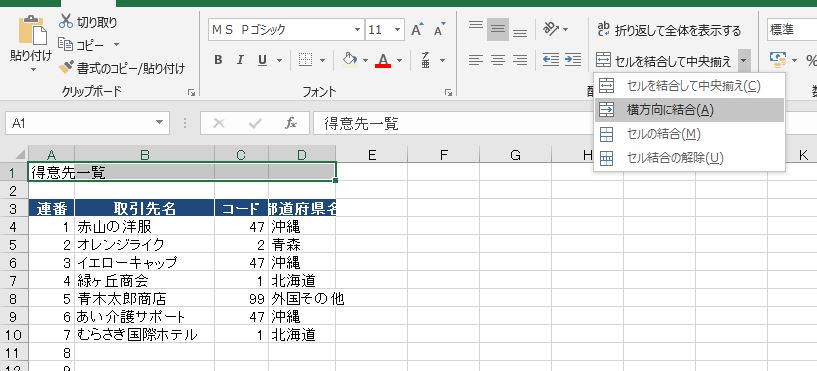The height and width of the screenshot is (371, 817).
Task: Click Cut (切り取り) scissors icon
Action: [66, 21]
